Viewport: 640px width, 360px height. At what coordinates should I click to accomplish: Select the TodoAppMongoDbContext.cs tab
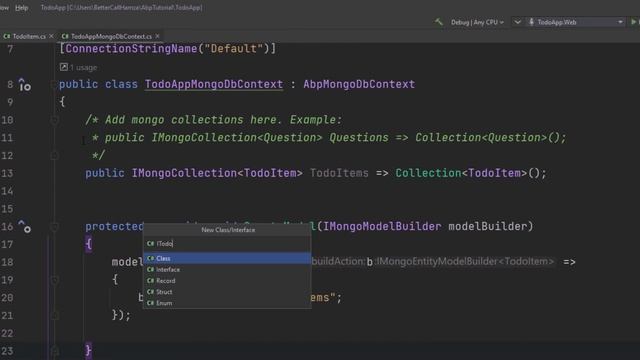tap(111, 36)
